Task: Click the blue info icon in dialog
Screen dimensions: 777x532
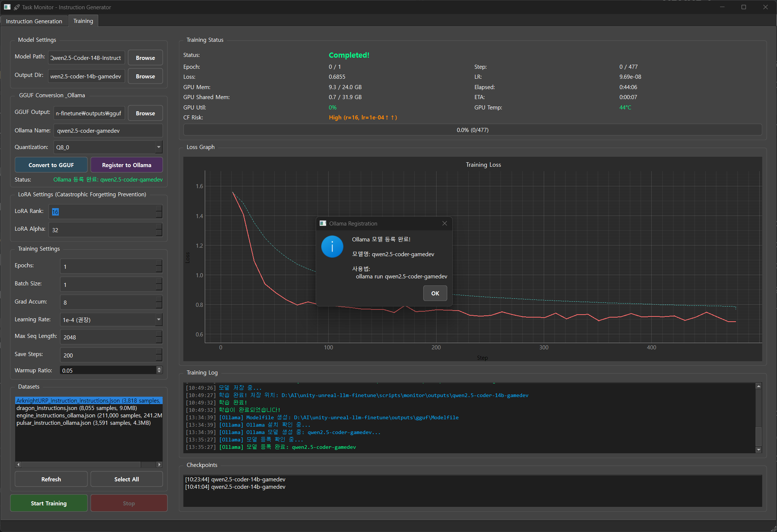Action: point(332,247)
